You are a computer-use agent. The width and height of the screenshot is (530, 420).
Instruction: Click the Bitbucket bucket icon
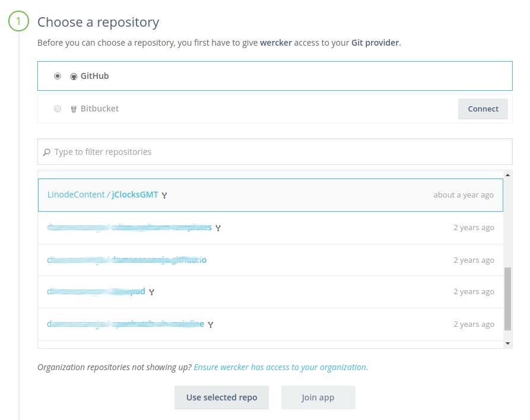(x=74, y=109)
